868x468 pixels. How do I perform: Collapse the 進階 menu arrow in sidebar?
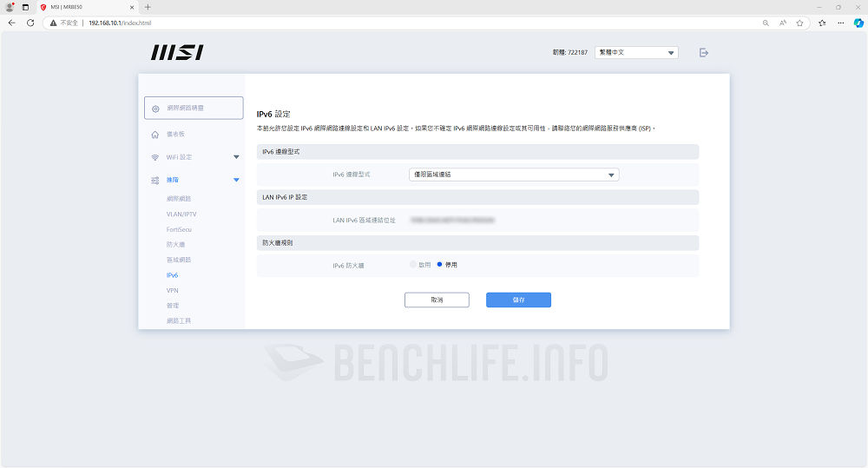click(236, 180)
